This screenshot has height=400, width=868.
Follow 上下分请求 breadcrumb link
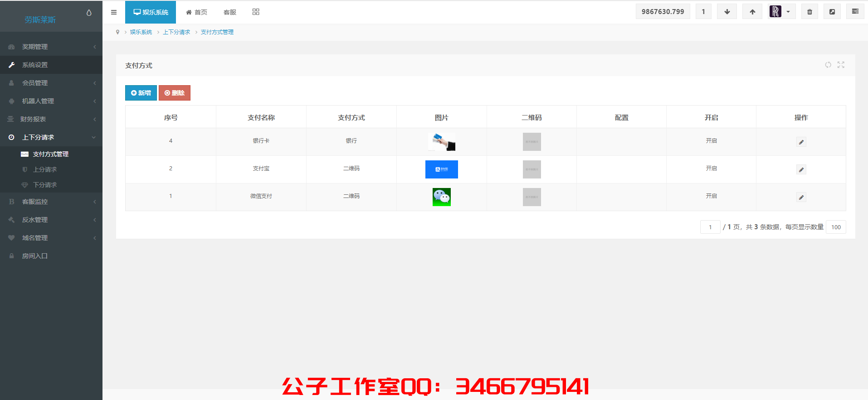point(176,32)
